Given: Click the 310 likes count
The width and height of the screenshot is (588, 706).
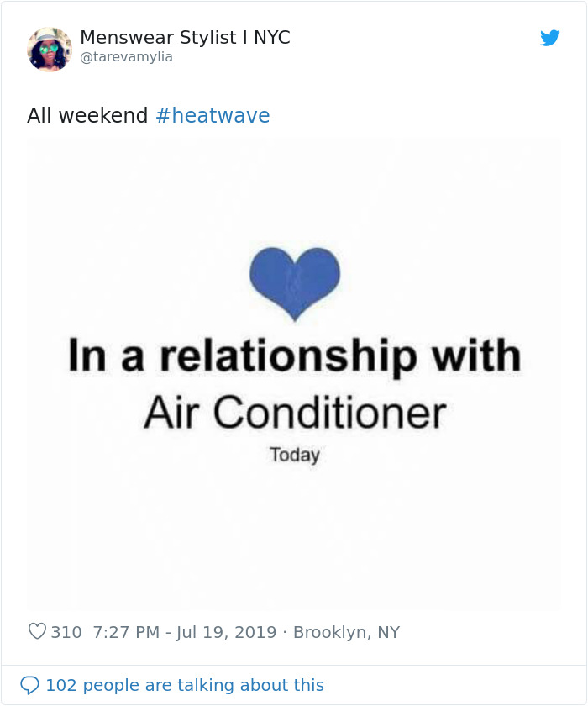Looking at the screenshot, I should coord(66,632).
